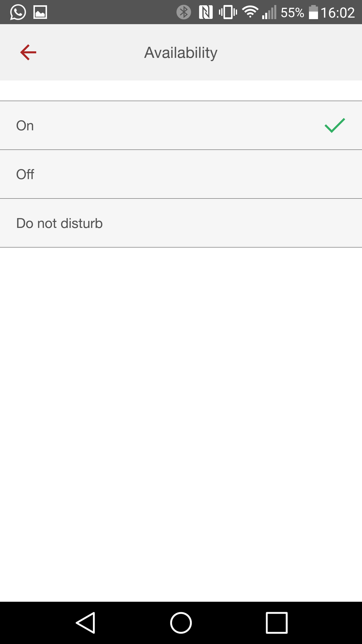The image size is (362, 644).
Task: Select the On availability option
Action: pos(181,125)
